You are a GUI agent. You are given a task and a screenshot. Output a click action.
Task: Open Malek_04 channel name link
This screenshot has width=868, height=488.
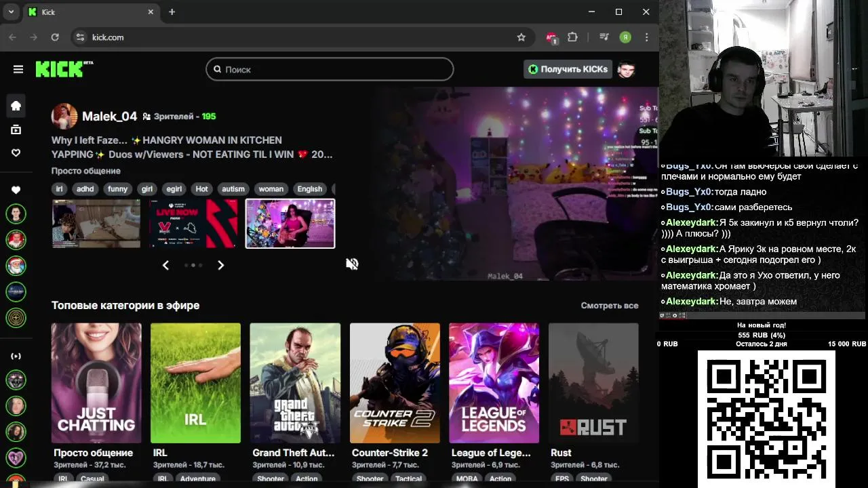[x=110, y=117]
